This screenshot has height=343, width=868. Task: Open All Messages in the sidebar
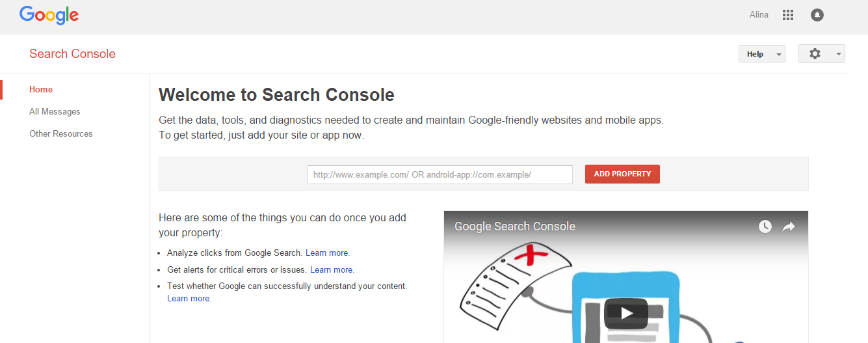(x=55, y=112)
